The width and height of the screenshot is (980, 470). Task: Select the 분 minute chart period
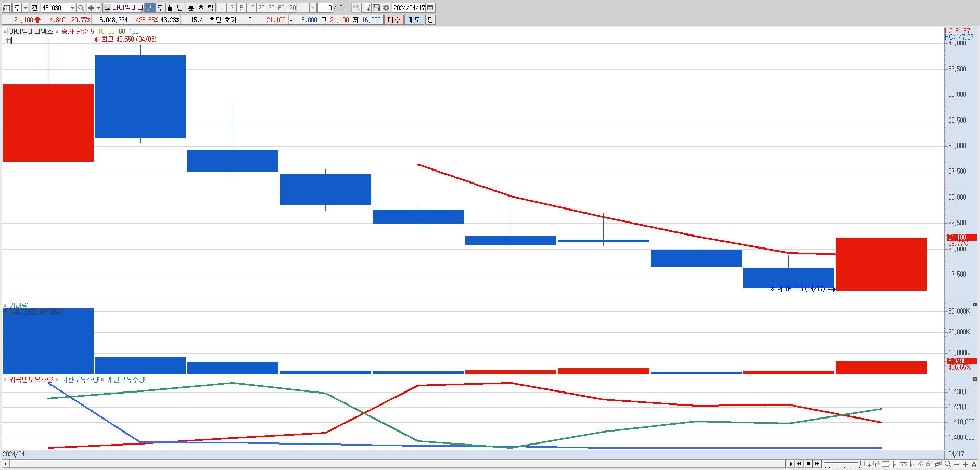[190, 8]
